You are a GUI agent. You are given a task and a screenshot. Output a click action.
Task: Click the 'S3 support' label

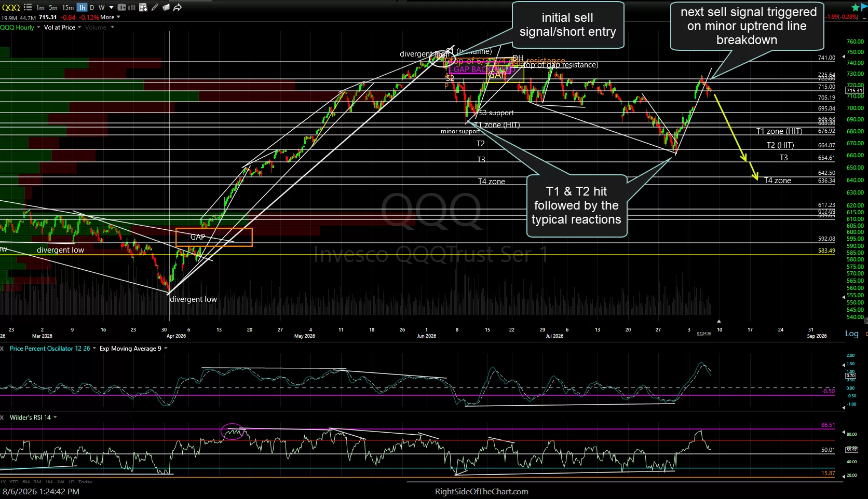pyautogui.click(x=496, y=113)
